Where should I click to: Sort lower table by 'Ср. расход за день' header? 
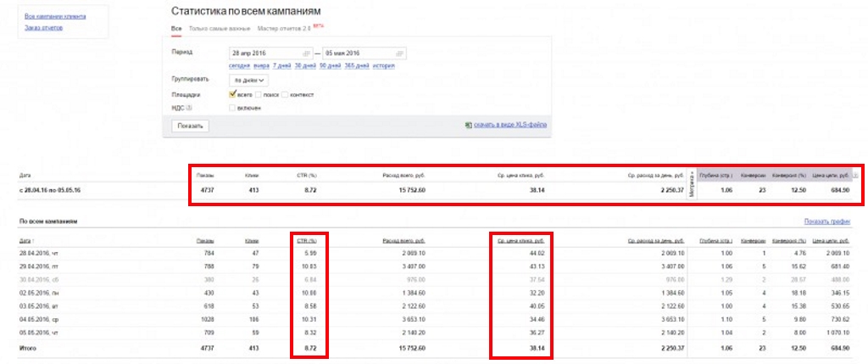(657, 241)
